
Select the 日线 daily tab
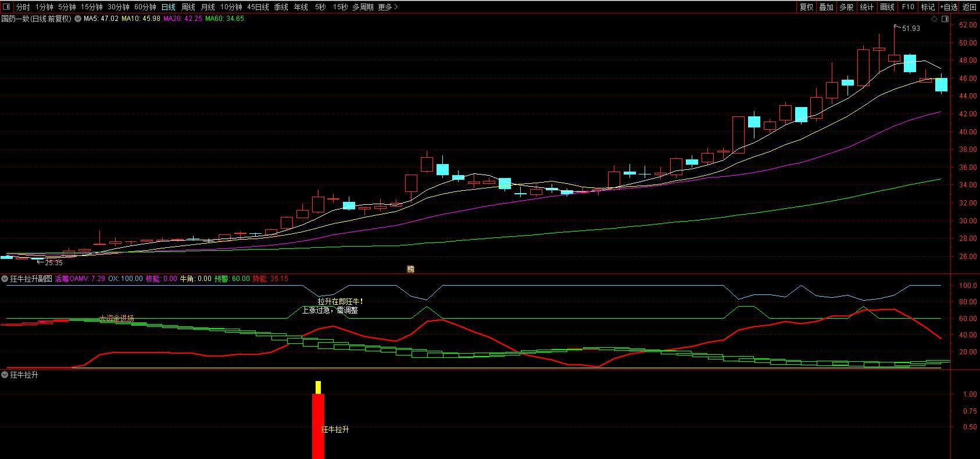coord(169,7)
